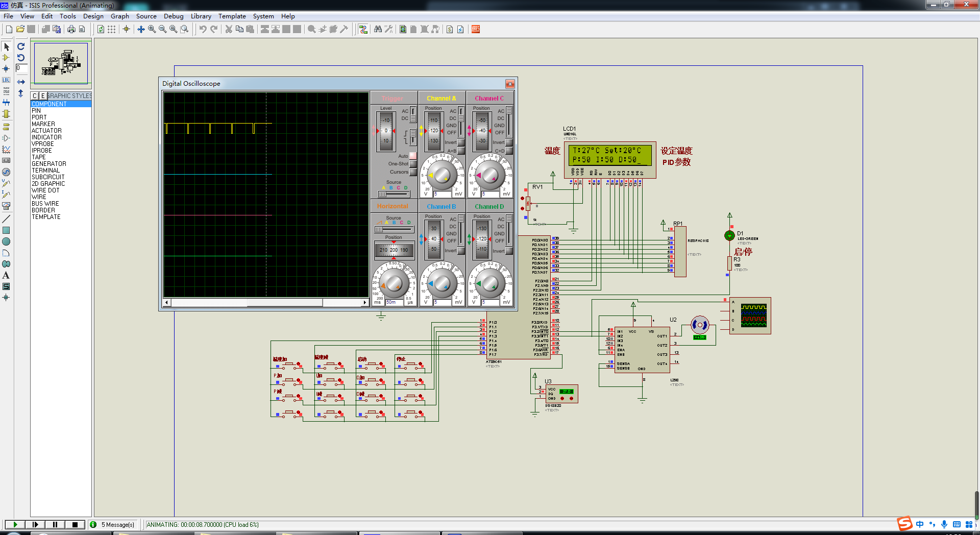Open generator mode
This screenshot has height=535, width=980.
click(6, 172)
